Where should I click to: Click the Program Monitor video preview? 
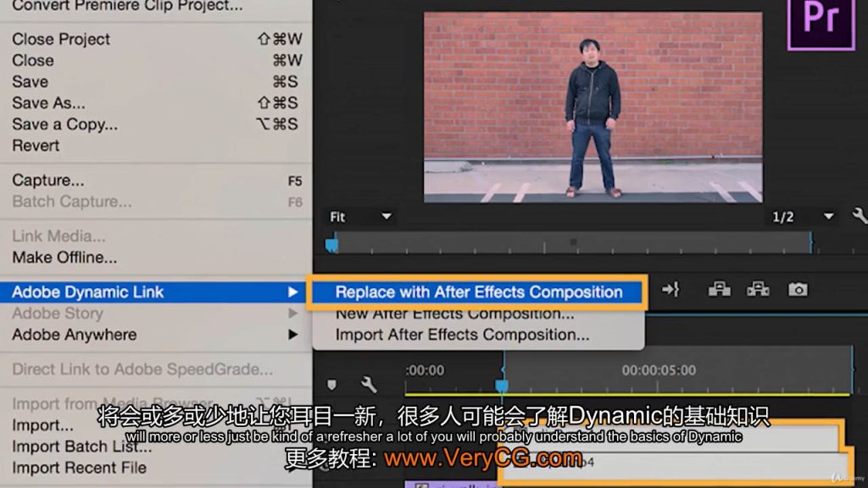tap(593, 108)
